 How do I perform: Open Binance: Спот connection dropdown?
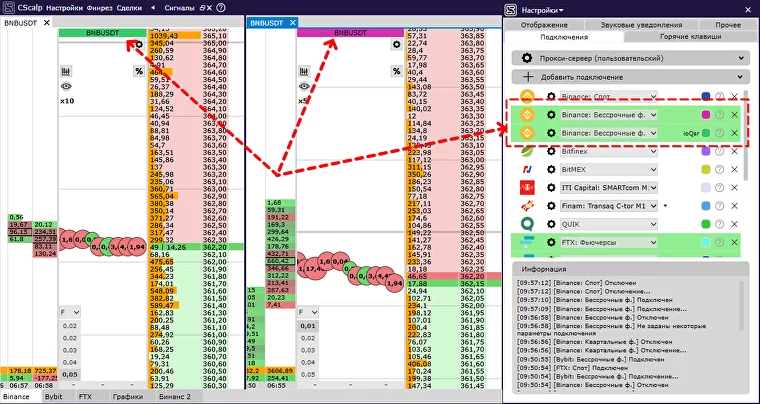tap(609, 96)
